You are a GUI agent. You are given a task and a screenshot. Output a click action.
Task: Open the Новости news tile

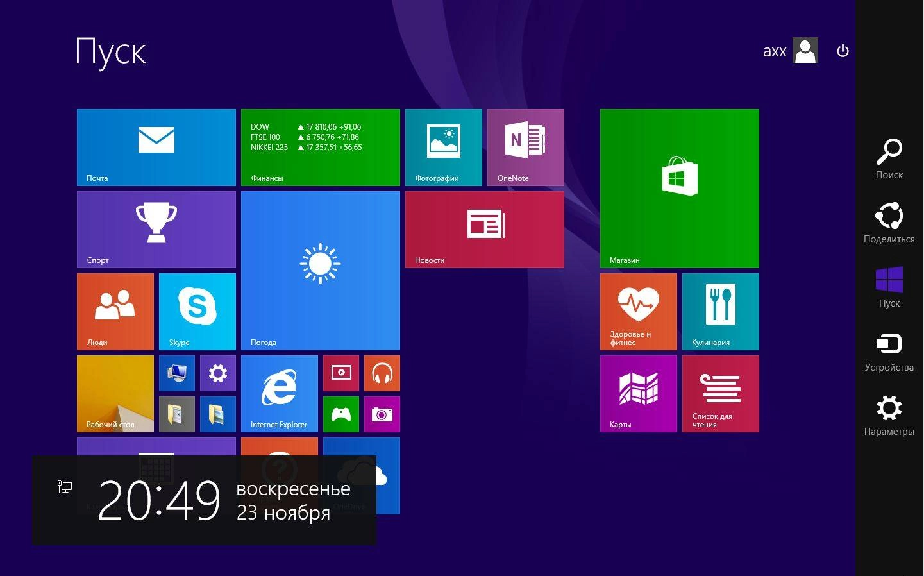485,230
